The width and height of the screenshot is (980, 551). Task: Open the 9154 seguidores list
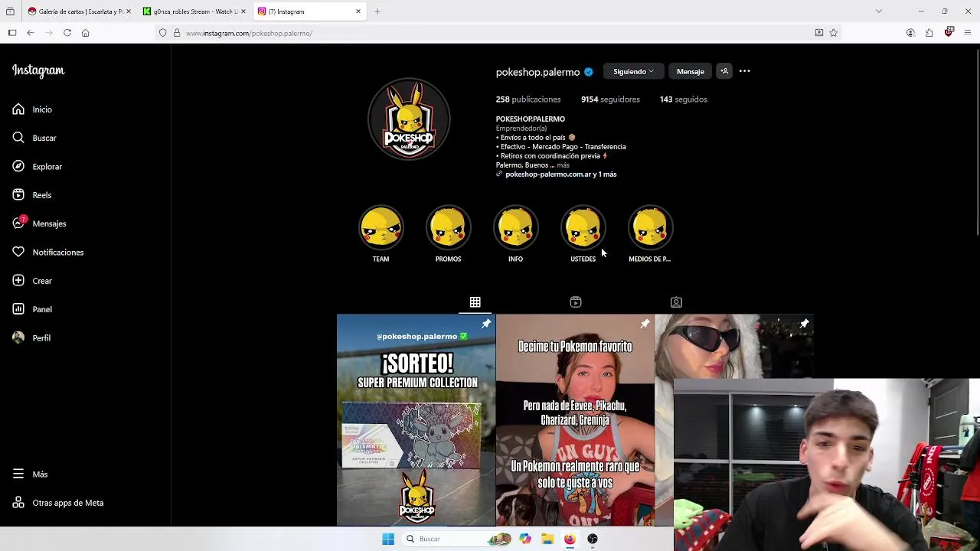tap(610, 99)
